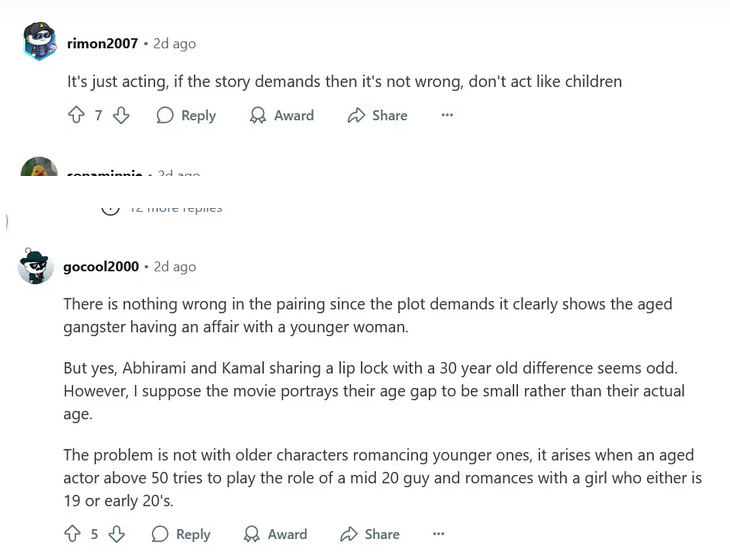Downvote rimon2007's comment
The image size is (730, 553).
click(x=121, y=116)
